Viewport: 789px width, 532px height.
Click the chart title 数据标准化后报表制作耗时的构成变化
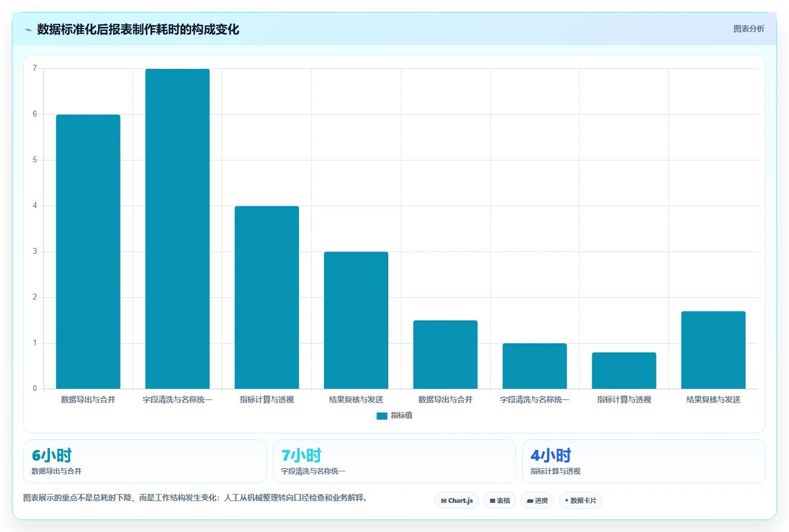pos(138,29)
